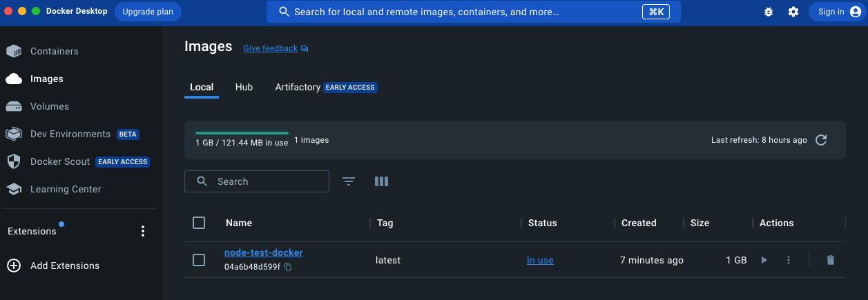Image resolution: width=868 pixels, height=300 pixels.
Task: Open the node-test-docker image link
Action: [x=264, y=253]
